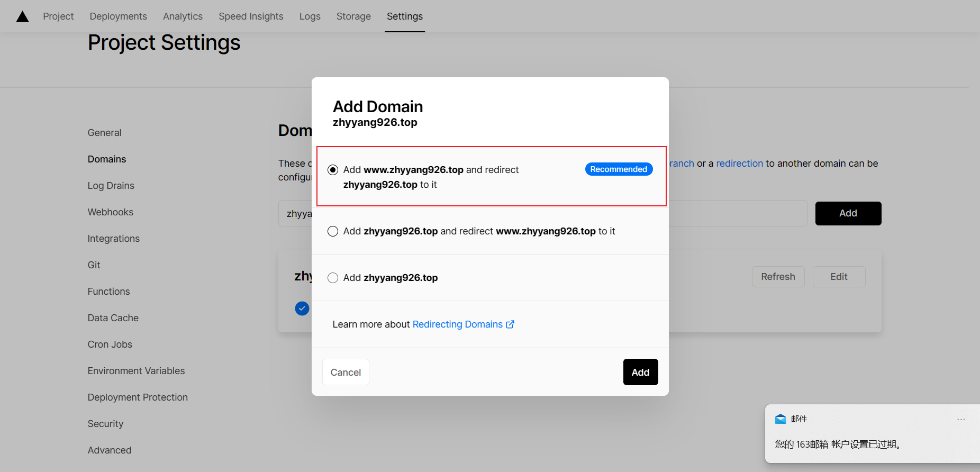Viewport: 980px width, 472px height.
Task: Click the Edit button for the domain
Action: (x=839, y=277)
